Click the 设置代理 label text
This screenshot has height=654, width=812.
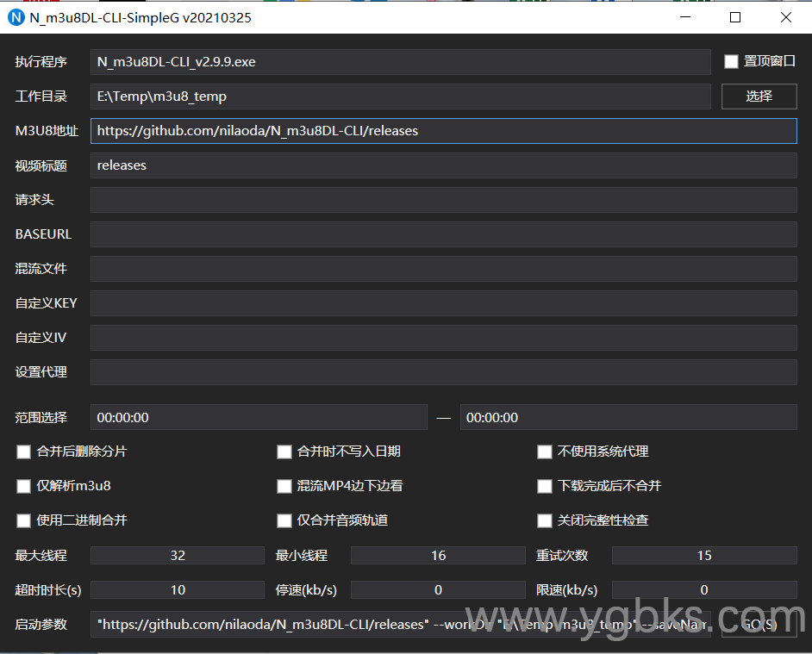tap(41, 371)
